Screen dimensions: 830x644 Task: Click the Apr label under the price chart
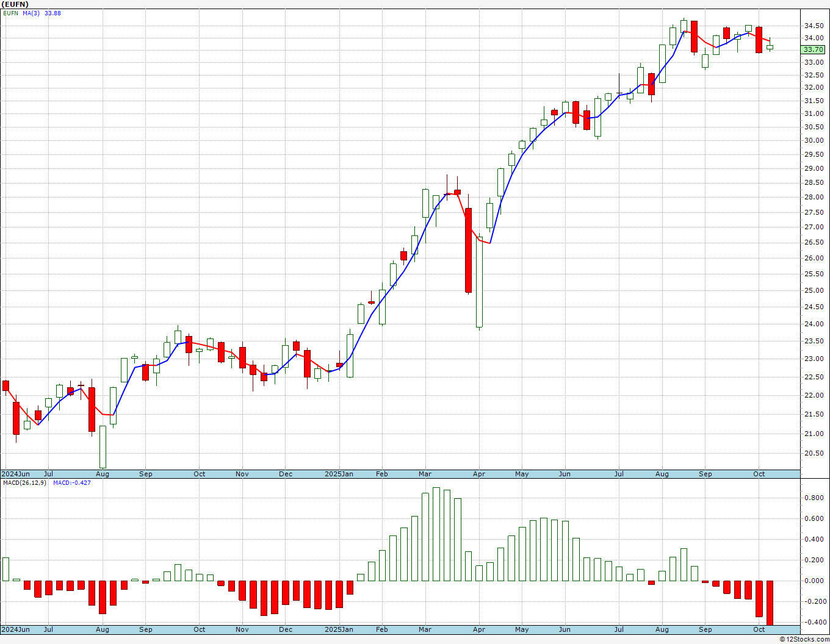[x=479, y=474]
